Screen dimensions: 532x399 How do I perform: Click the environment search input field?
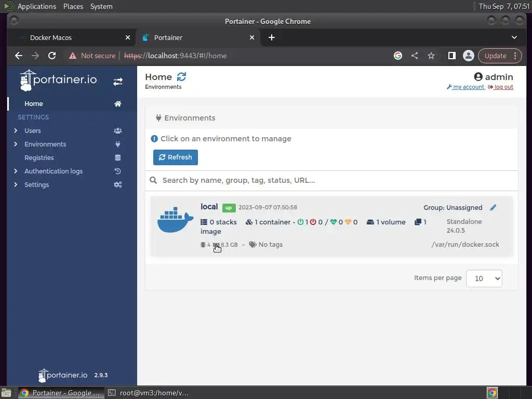coord(331,180)
